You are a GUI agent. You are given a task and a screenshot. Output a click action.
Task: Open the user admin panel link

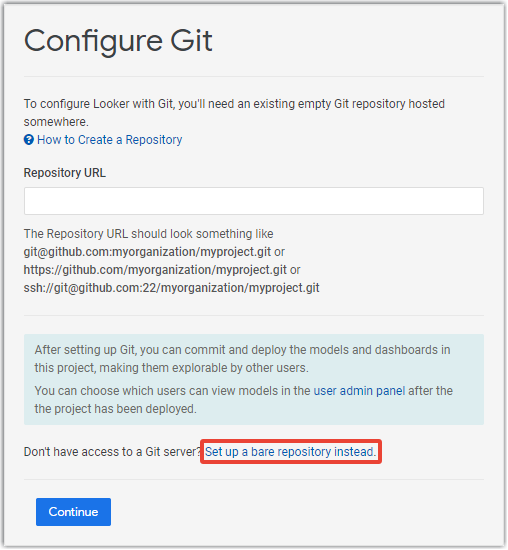(359, 391)
